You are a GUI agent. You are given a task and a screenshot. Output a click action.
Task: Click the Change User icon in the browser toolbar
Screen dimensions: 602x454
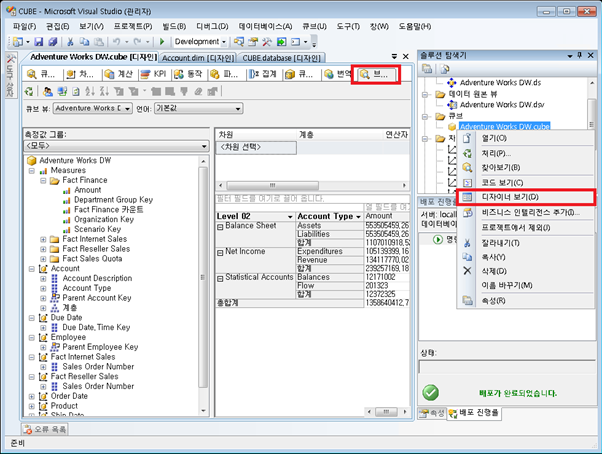click(x=48, y=91)
